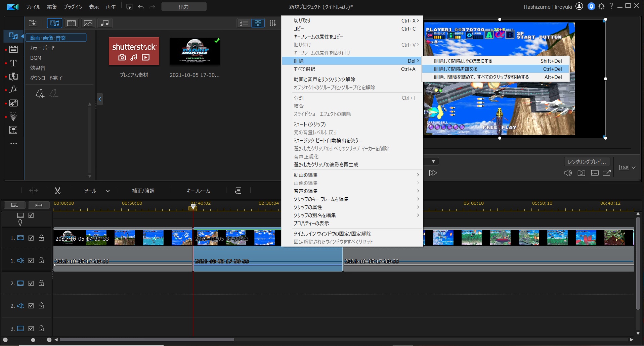Screen dimensions: 644x346
Task: Adjust the timeline zoom slider handle
Action: click(33, 340)
